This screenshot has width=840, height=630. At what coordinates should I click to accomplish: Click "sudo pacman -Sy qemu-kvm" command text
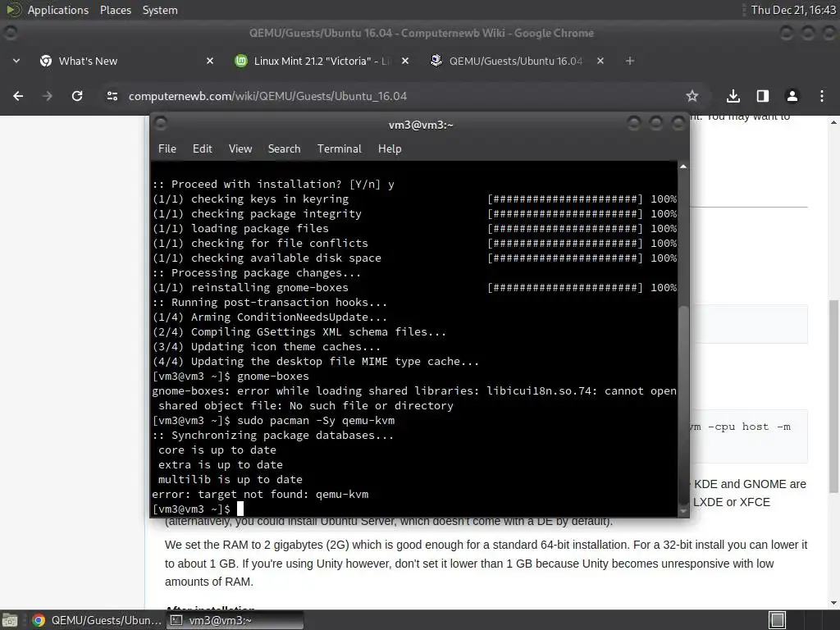pos(316,421)
